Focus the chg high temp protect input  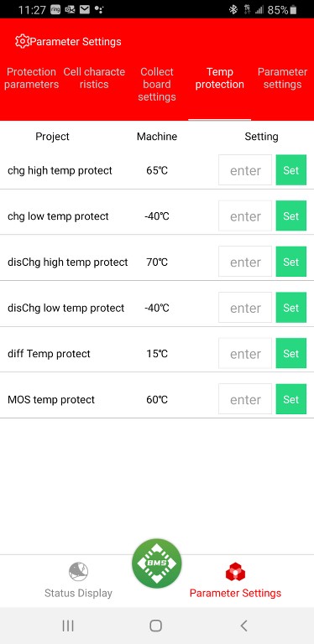[x=245, y=170]
